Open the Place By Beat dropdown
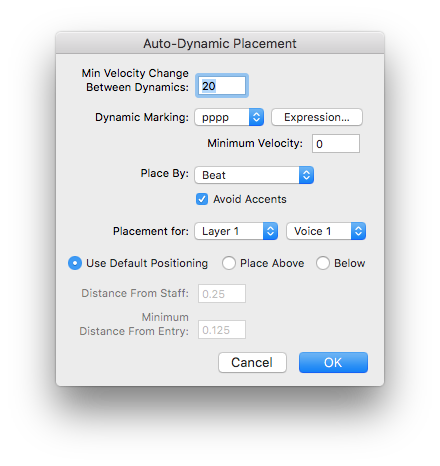 pos(254,175)
